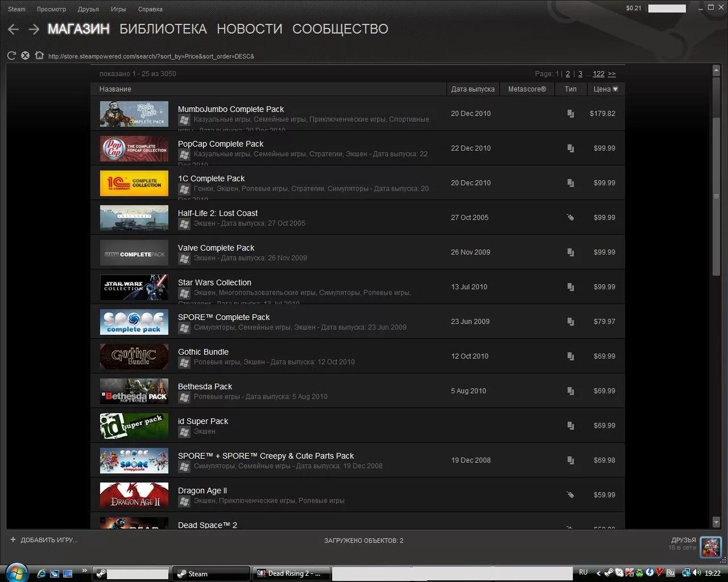Screen dimensions: 728x582
Task: Sort by Тип column
Action: coord(570,89)
